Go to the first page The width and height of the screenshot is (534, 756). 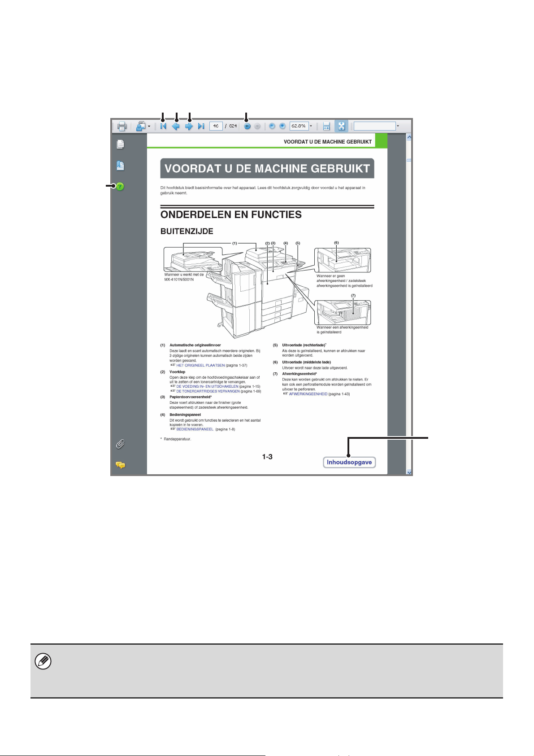(x=163, y=127)
